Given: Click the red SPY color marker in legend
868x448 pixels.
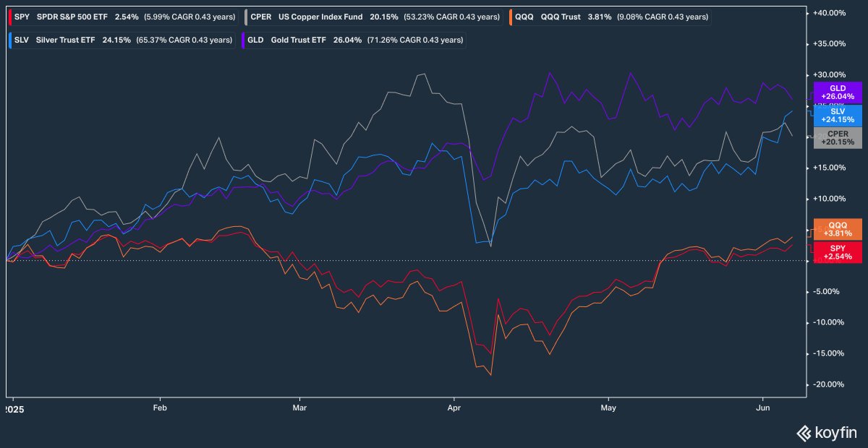Looking at the screenshot, I should pyautogui.click(x=11, y=17).
